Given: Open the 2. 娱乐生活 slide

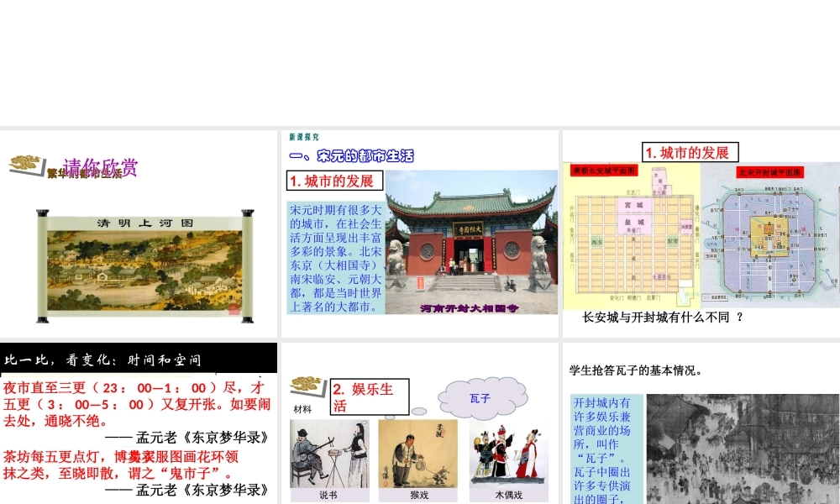Looking at the screenshot, I should [419, 423].
